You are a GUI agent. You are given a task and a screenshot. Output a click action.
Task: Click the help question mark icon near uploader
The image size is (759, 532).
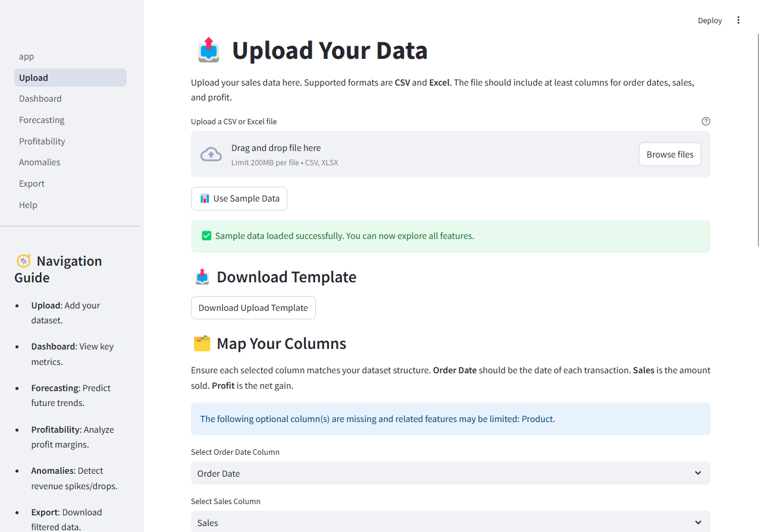click(705, 121)
